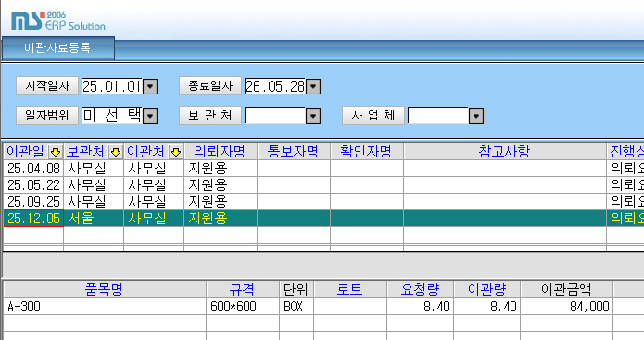644x340 pixels.
Task: Click the 이관량 column header
Action: pos(487,289)
